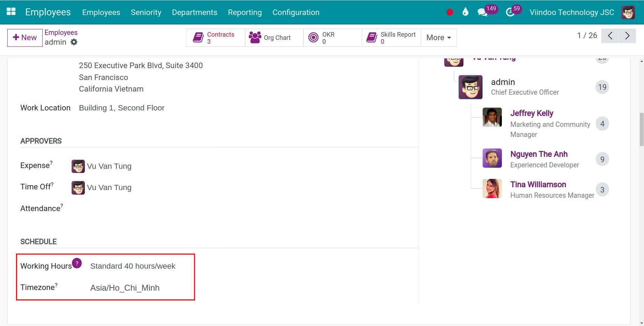This screenshot has width=644, height=326.
Task: Open the Employees menu
Action: click(101, 12)
